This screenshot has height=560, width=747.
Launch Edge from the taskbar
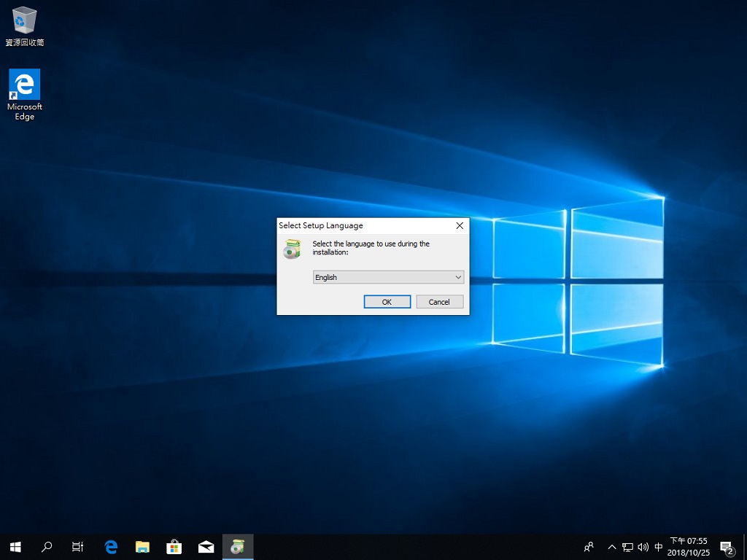point(111,547)
